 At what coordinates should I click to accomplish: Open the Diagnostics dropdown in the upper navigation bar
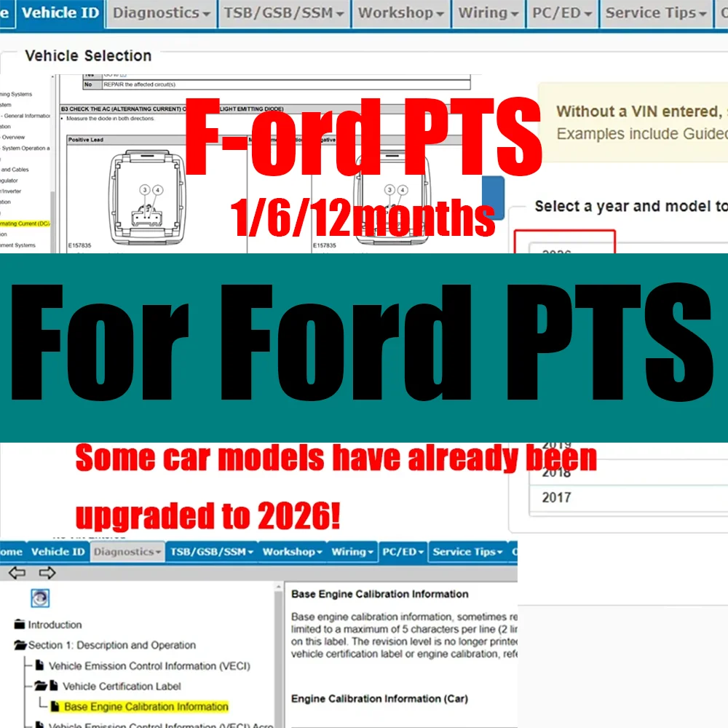(161, 13)
